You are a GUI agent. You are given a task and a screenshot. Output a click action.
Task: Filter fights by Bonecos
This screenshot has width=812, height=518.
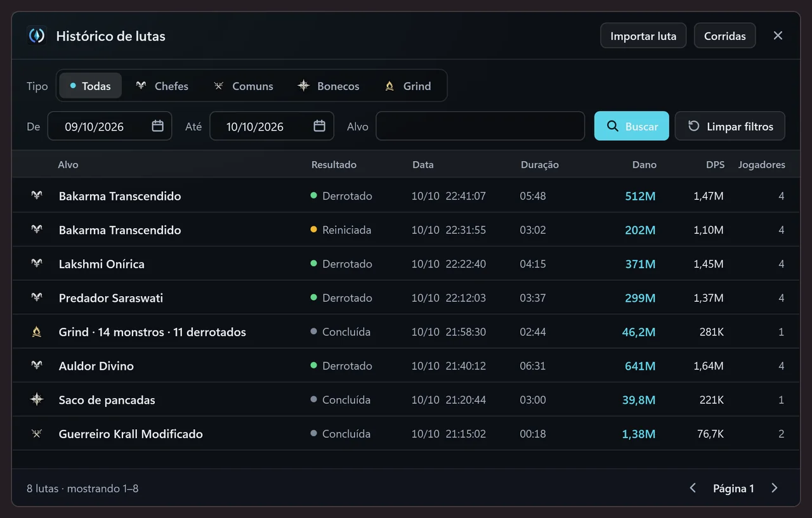(329, 86)
